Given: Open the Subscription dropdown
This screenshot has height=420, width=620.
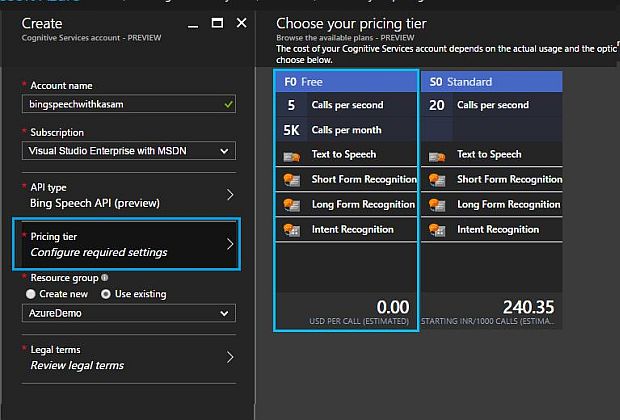Looking at the screenshot, I should (x=128, y=151).
